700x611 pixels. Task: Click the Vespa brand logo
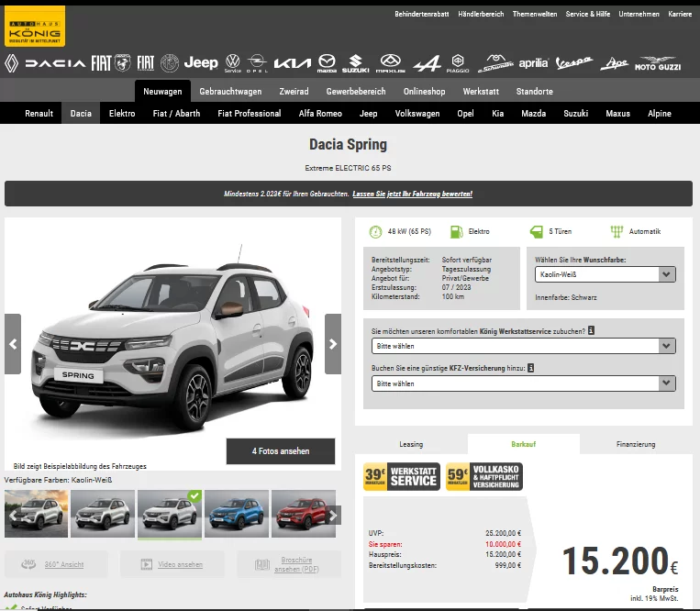click(x=573, y=63)
